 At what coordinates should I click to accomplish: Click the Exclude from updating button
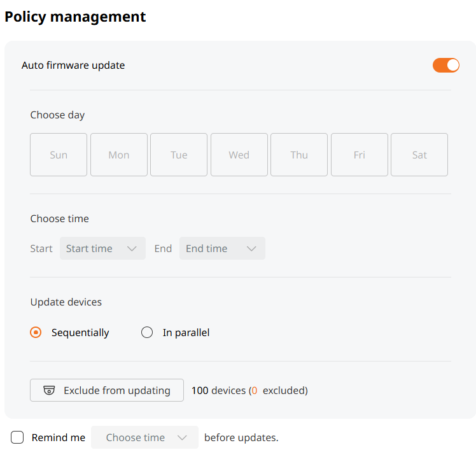[107, 390]
